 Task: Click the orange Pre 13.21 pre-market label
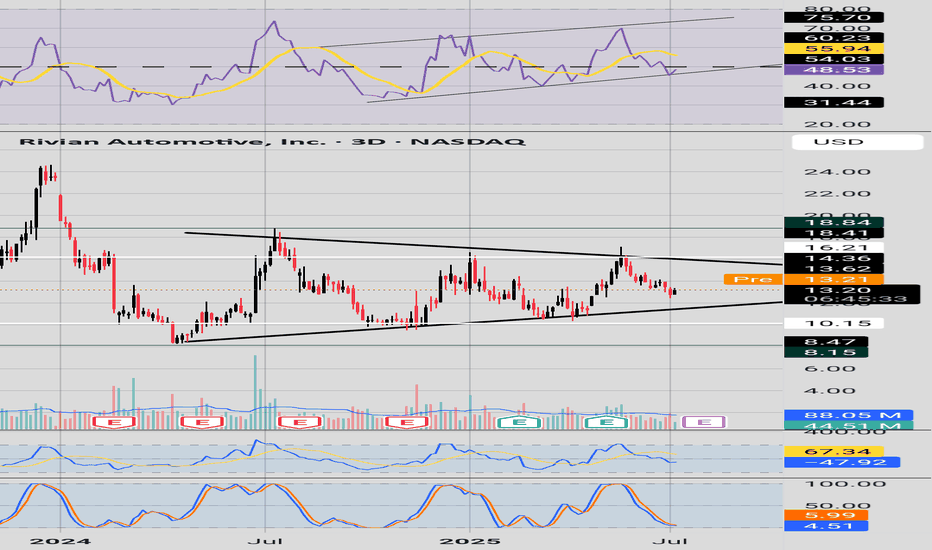pyautogui.click(x=804, y=279)
